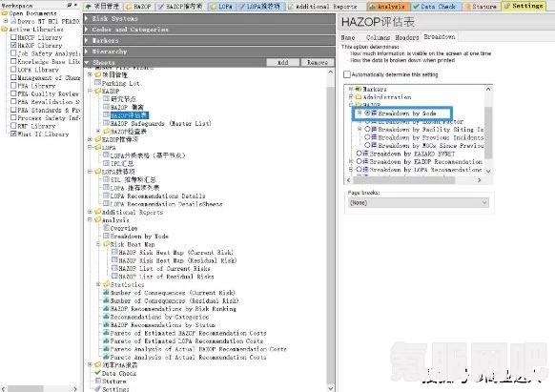Enable the HACCP Library checkbox
The height and width of the screenshot is (392, 555).
coord(13,37)
